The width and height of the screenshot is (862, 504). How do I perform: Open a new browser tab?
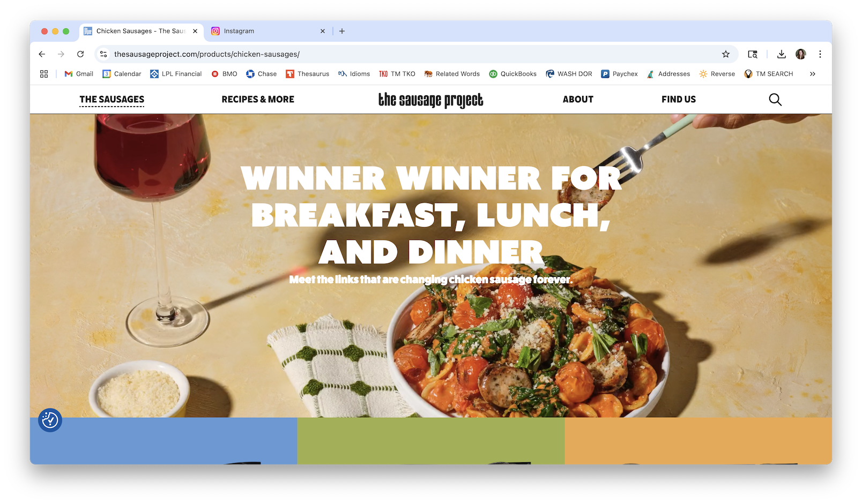tap(342, 31)
